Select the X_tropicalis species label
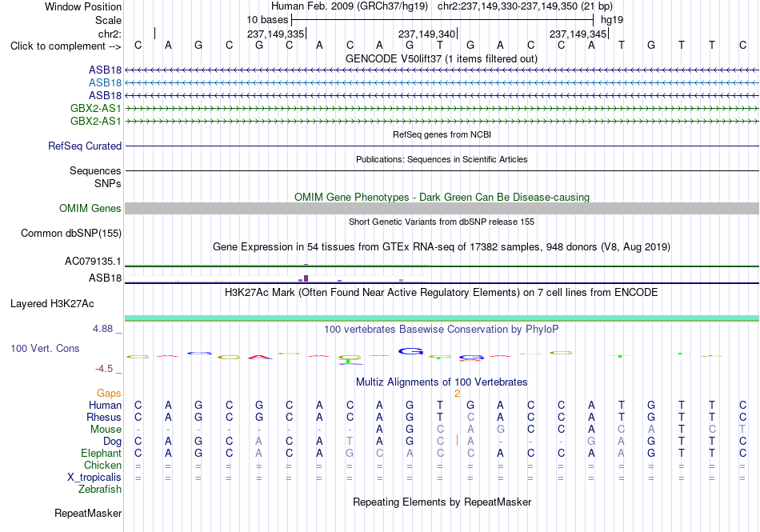 click(x=94, y=478)
